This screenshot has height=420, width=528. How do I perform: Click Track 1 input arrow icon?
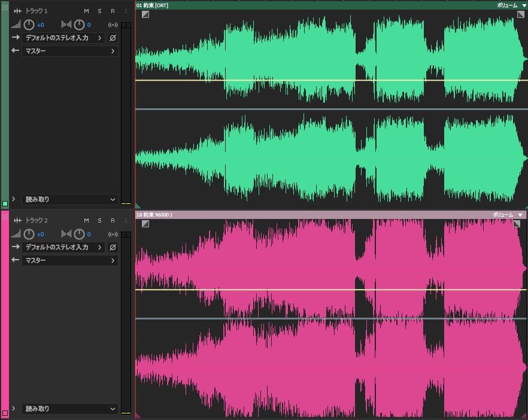[16, 37]
